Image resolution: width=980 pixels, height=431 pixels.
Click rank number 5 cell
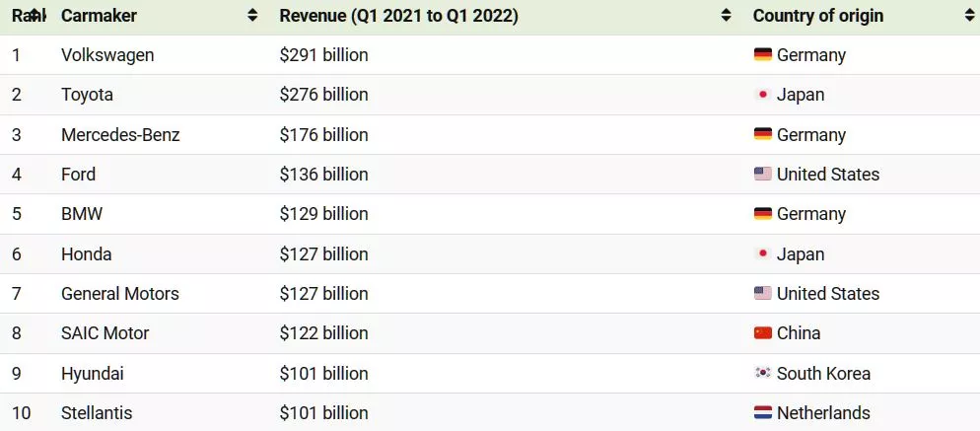point(16,214)
